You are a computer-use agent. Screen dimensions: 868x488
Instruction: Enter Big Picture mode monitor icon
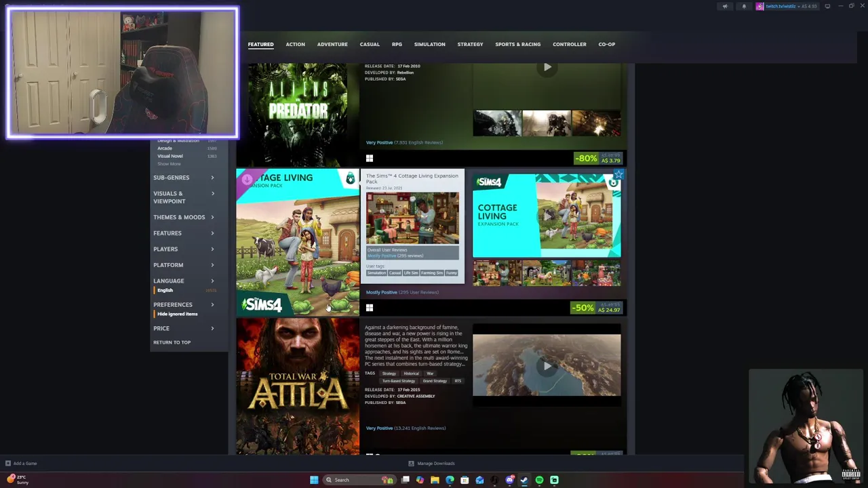coord(827,6)
